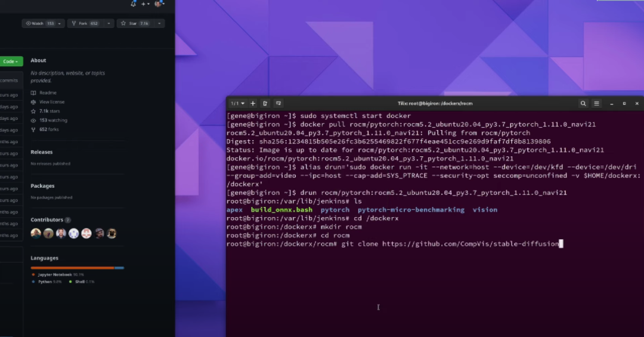Click 'apex' in the ls output
The image size is (644, 337).
click(234, 209)
